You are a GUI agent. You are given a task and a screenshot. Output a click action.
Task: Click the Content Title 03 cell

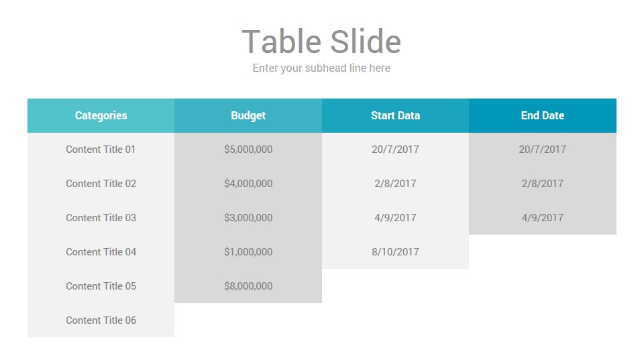(101, 217)
